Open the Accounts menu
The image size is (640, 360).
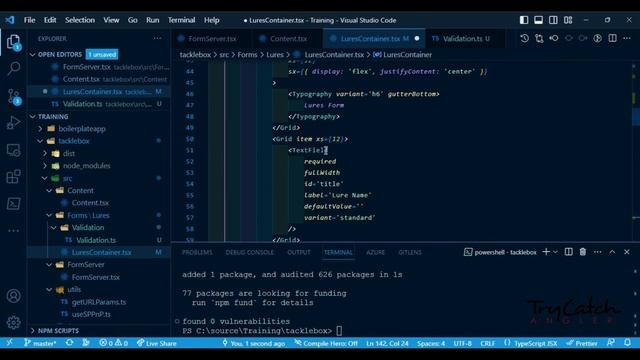(x=13, y=296)
